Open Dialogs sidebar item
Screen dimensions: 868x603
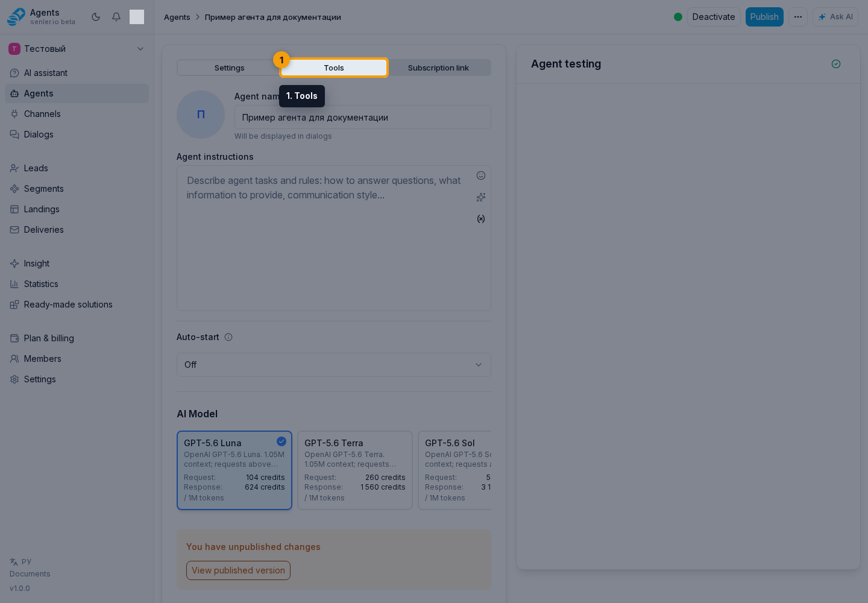(x=77, y=134)
